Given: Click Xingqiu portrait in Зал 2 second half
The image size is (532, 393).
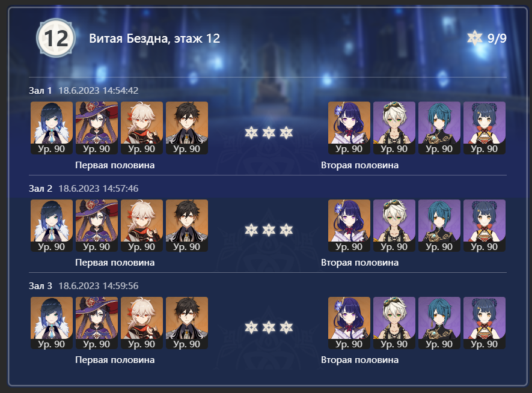Looking at the screenshot, I should coord(439,225).
